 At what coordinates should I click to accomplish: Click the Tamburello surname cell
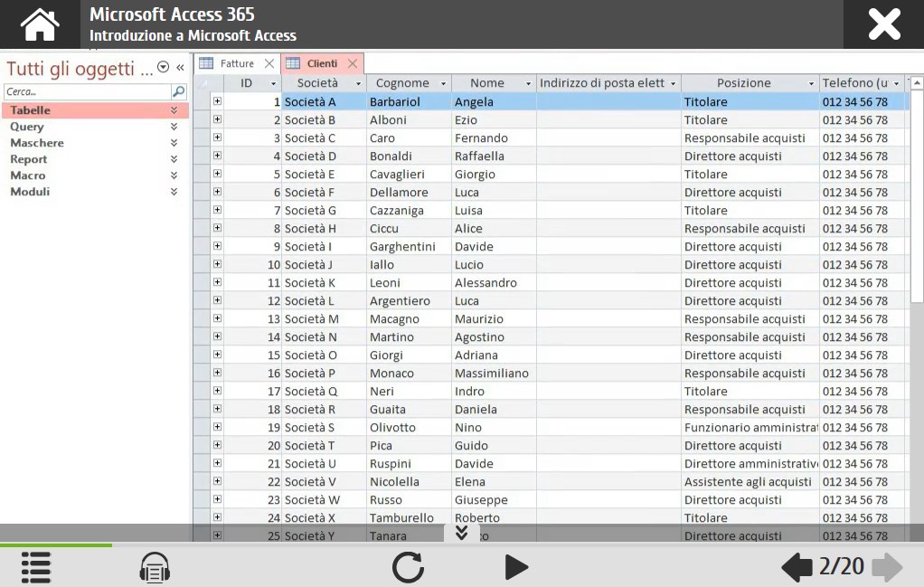click(409, 518)
